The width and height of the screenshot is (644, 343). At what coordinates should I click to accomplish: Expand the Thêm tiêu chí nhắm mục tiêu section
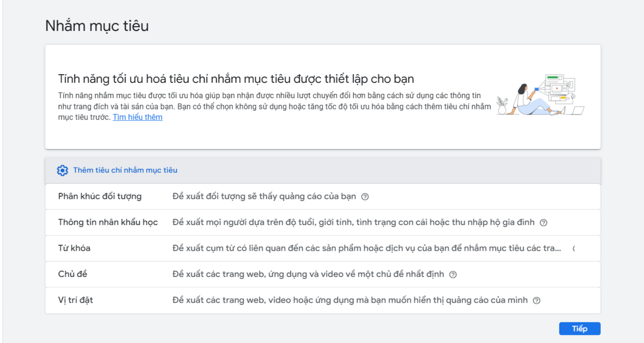click(125, 170)
